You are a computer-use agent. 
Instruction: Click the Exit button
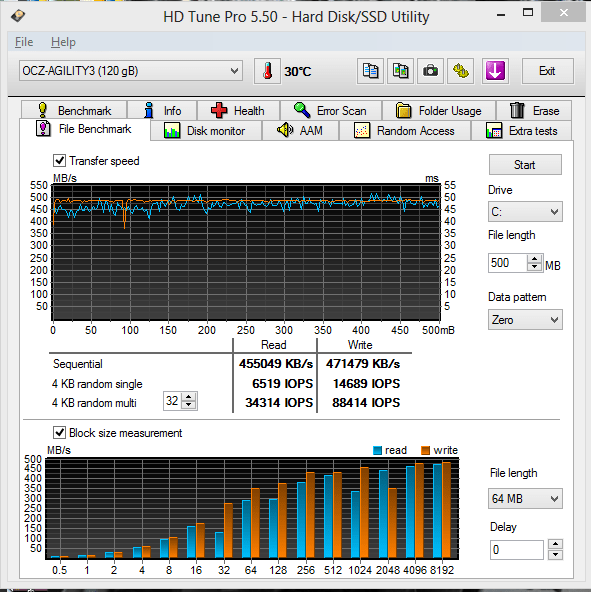(547, 71)
